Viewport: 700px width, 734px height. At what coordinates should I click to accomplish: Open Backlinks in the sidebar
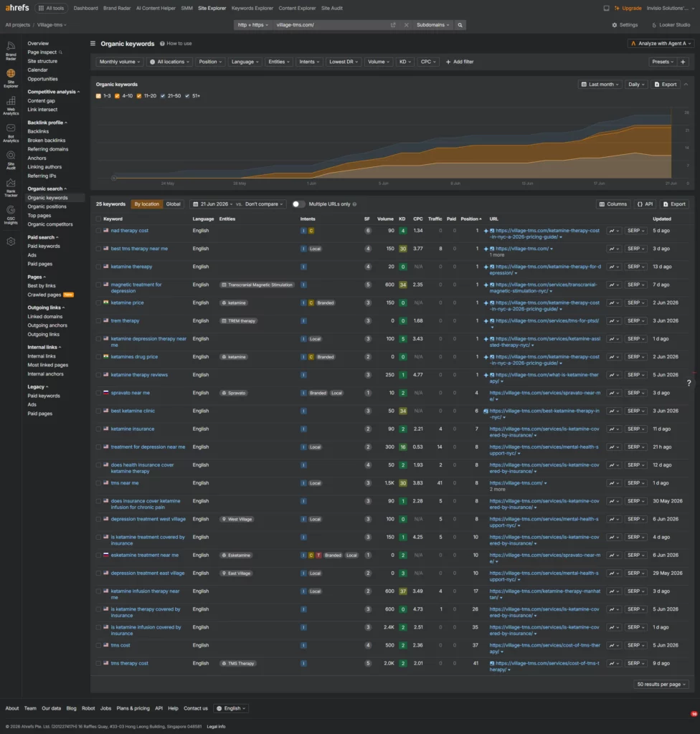(x=38, y=132)
